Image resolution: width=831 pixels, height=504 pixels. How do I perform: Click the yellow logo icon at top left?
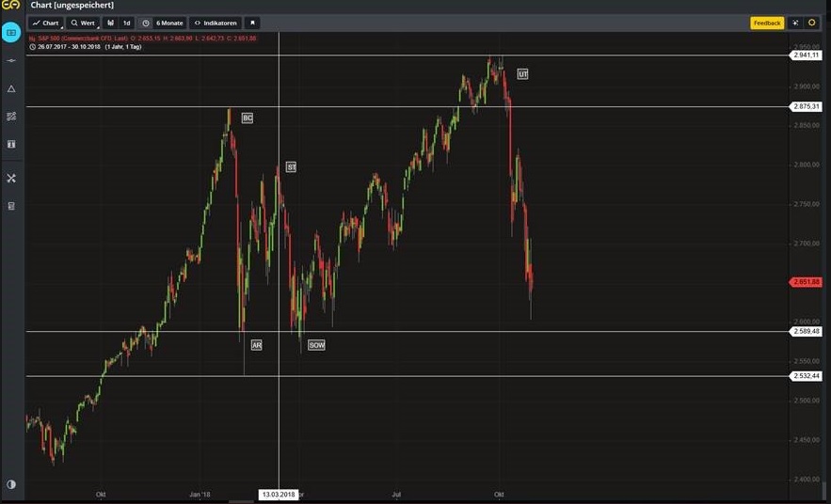click(x=10, y=5)
